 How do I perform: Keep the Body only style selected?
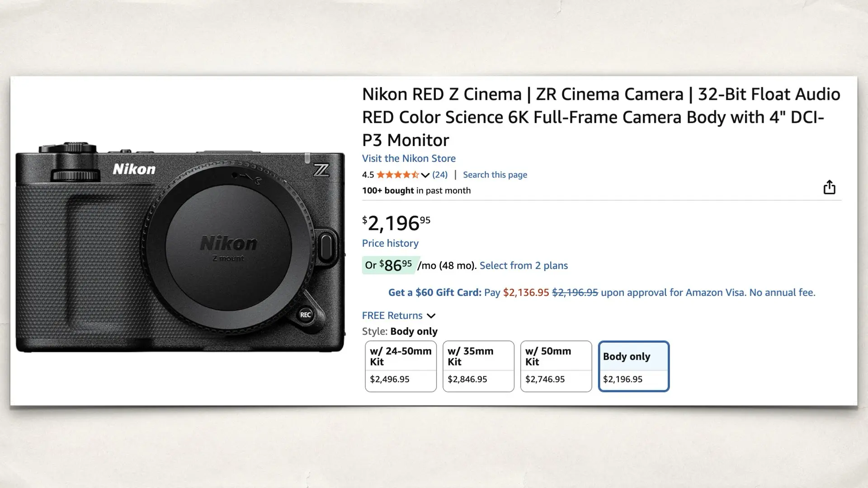(633, 366)
